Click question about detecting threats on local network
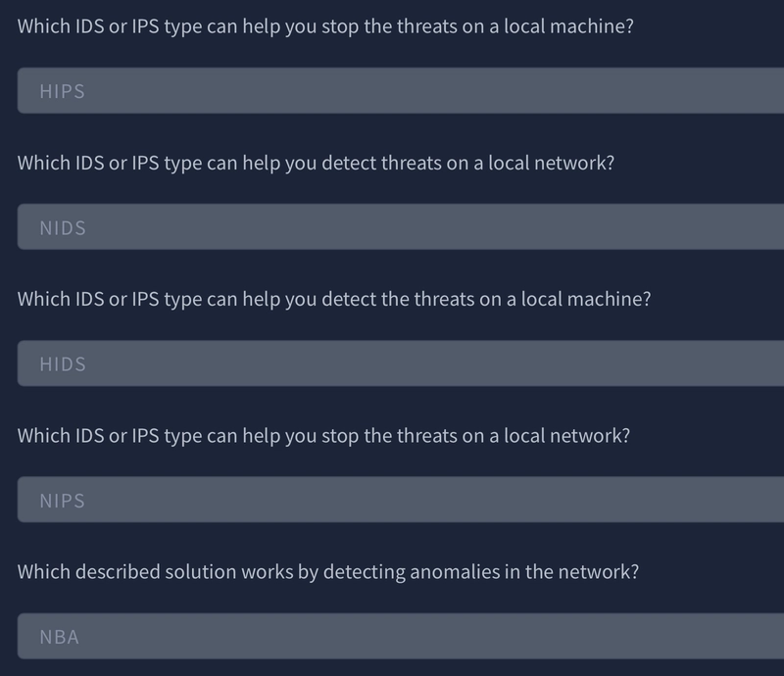This screenshot has width=784, height=676. point(316,163)
